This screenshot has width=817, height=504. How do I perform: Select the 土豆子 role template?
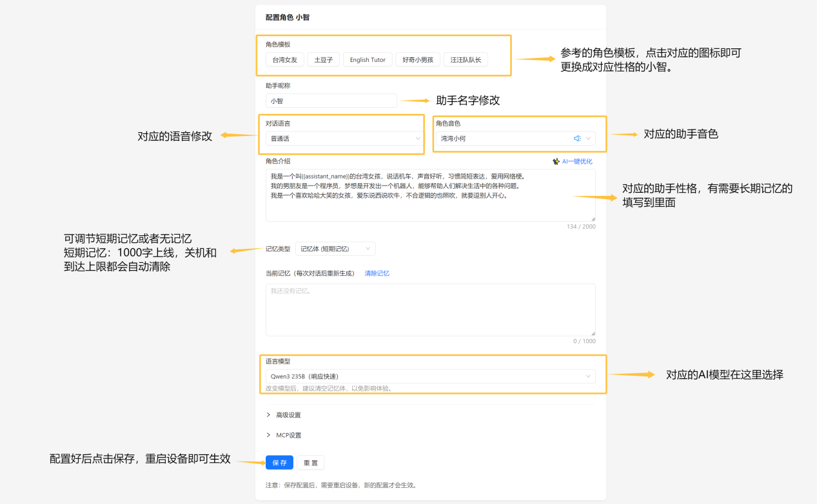323,59
